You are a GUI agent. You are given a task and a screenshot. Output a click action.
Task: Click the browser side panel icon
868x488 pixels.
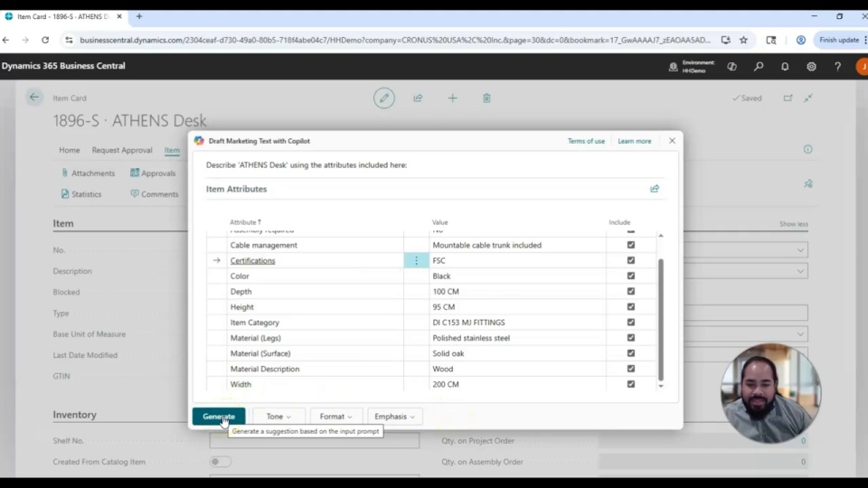click(x=771, y=40)
